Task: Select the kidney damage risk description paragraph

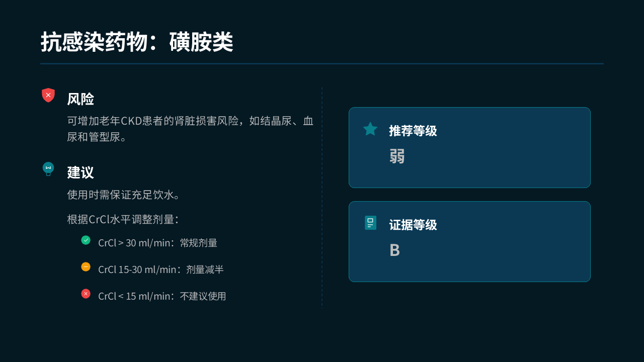Action: 190,129
